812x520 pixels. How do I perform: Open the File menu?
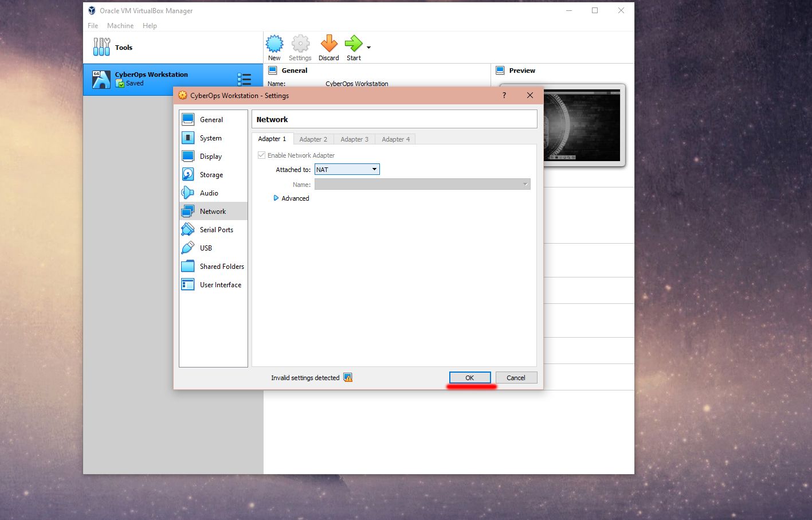(x=93, y=26)
